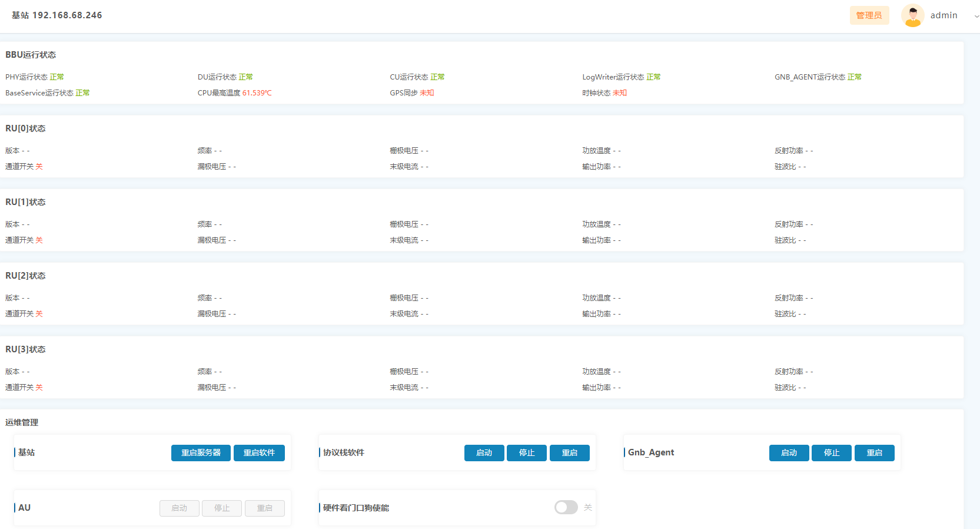The image size is (980, 529).
Task: Click the RU[2]状态 section heading
Action: [25, 276]
